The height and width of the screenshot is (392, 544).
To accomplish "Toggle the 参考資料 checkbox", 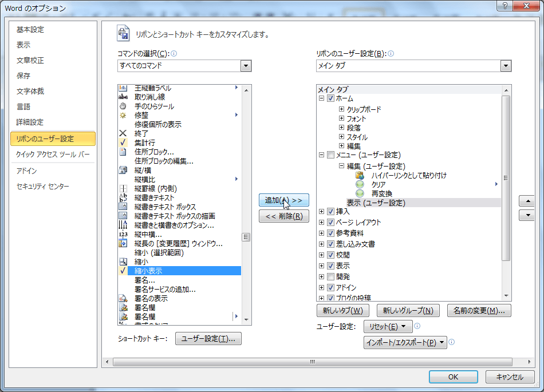I will (x=330, y=233).
